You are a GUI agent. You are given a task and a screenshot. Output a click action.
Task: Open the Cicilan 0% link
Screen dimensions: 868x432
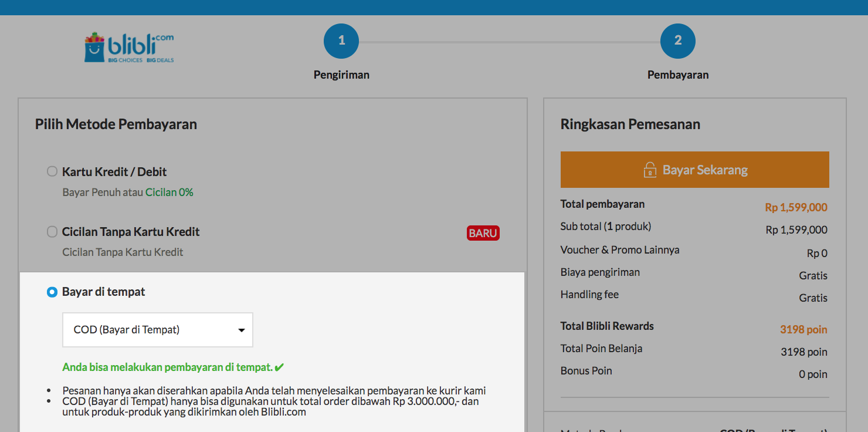point(170,191)
